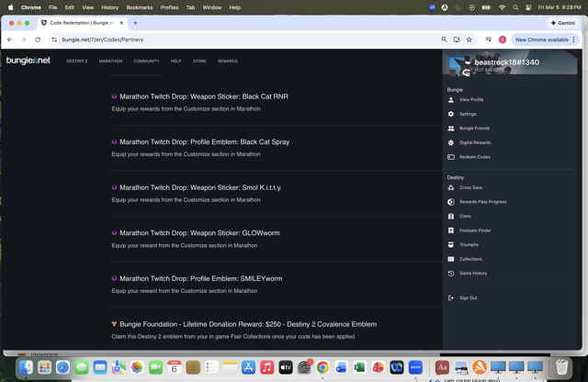Image resolution: width=588 pixels, height=382 pixels.
Task: Click the Game History clock icon
Action: click(x=451, y=274)
